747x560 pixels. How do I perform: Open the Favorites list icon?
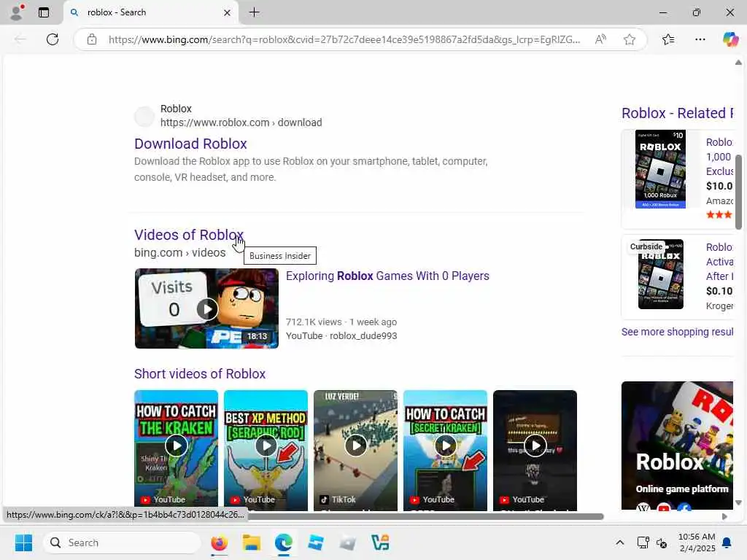click(x=668, y=39)
